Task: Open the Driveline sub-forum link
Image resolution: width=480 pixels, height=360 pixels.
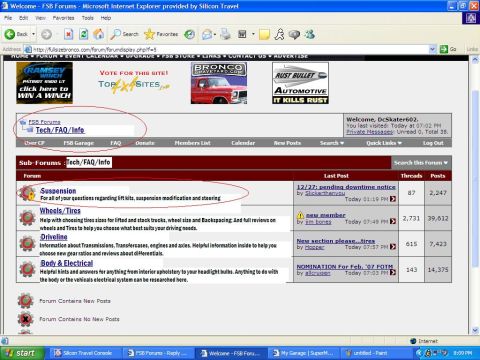Action: point(54,237)
